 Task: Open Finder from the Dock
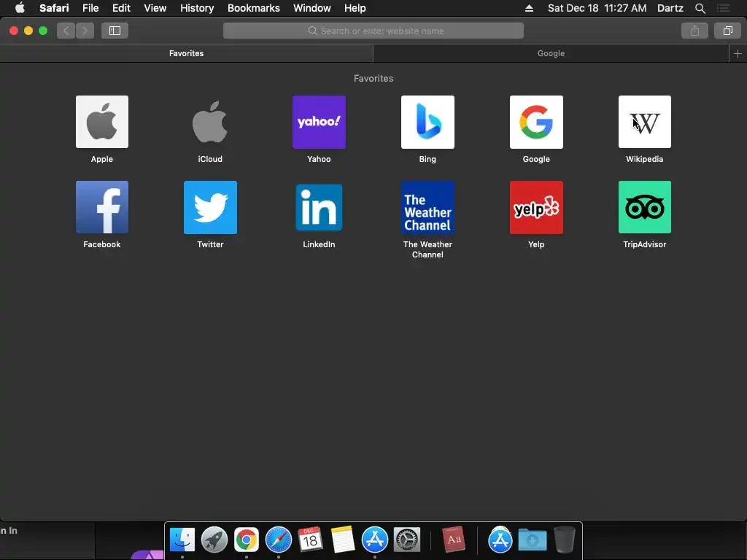tap(182, 540)
